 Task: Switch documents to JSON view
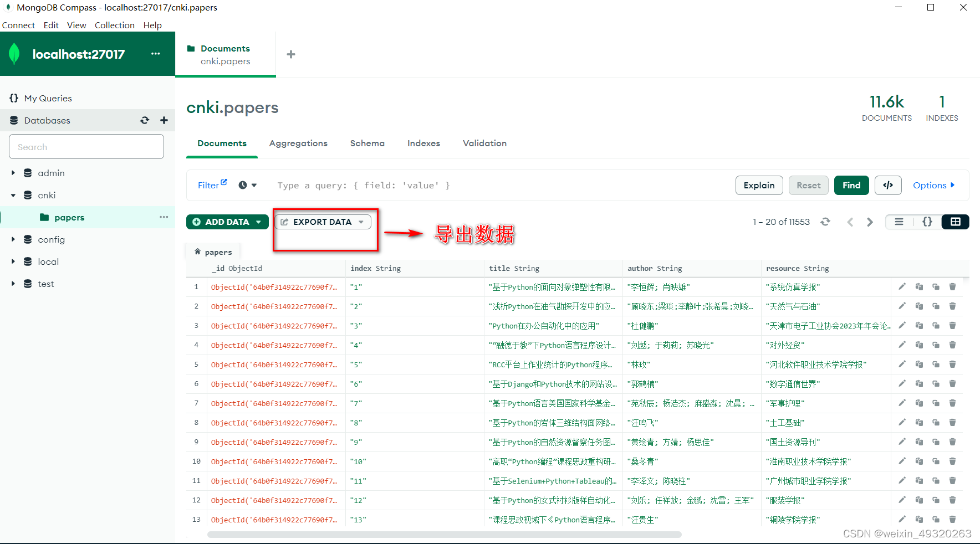coord(927,222)
